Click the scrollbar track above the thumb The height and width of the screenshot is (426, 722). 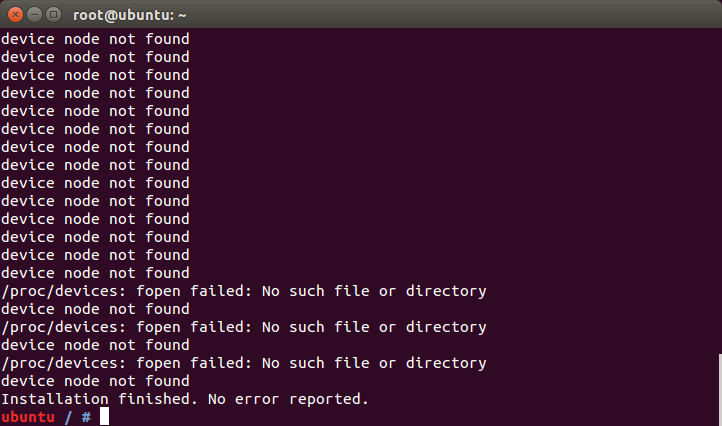(x=720, y=191)
